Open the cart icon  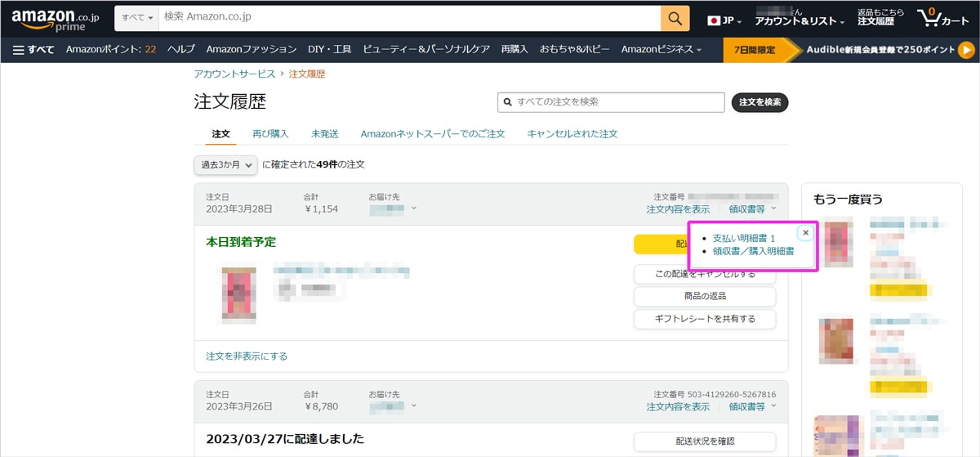click(x=943, y=18)
